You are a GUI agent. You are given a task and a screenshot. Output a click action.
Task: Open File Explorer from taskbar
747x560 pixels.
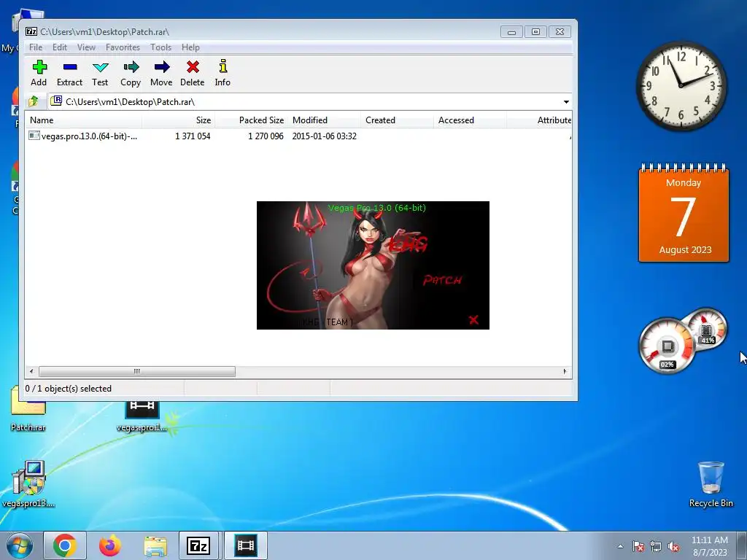coord(155,545)
